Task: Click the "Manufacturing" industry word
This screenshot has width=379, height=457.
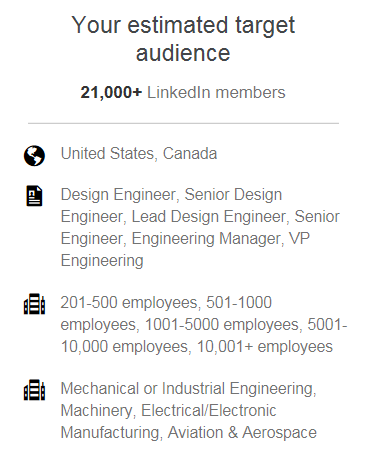Action: (x=110, y=433)
